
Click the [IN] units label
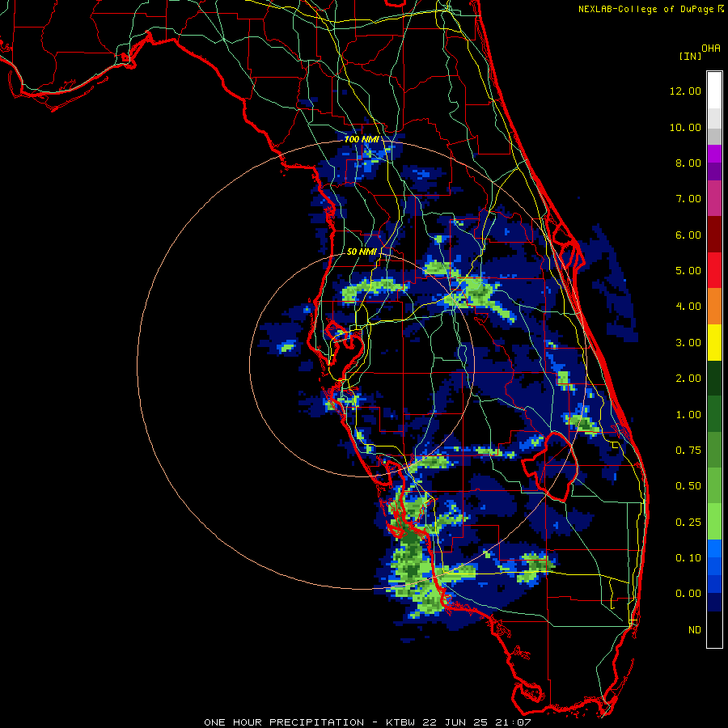[x=691, y=56]
